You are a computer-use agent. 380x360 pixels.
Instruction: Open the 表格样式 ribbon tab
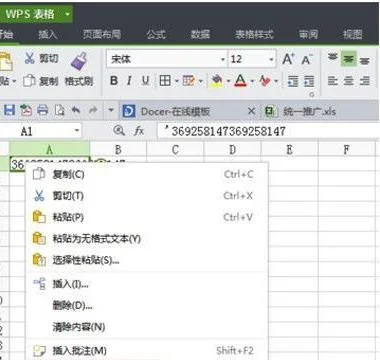pyautogui.click(x=254, y=34)
